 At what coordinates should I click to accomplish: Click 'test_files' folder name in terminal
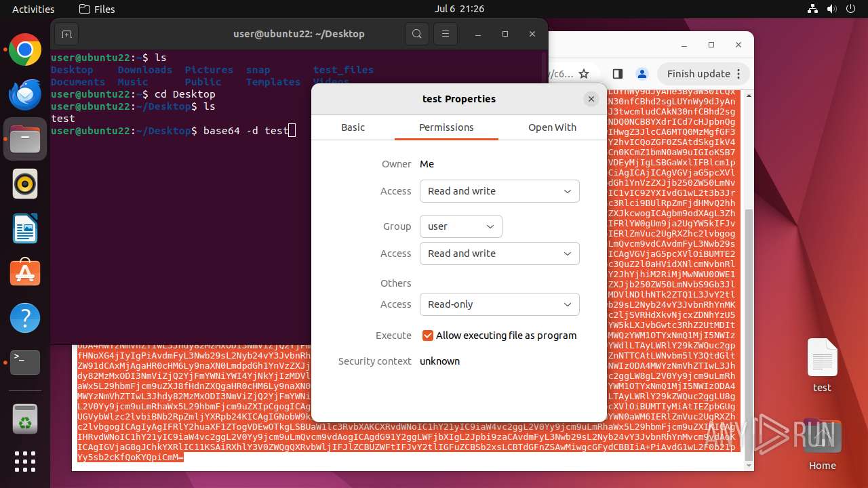(x=343, y=70)
